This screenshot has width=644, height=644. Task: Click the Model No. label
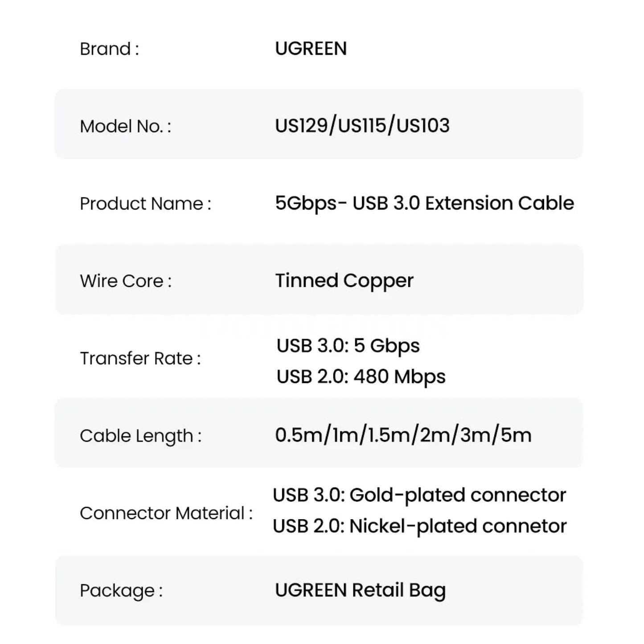(125, 127)
